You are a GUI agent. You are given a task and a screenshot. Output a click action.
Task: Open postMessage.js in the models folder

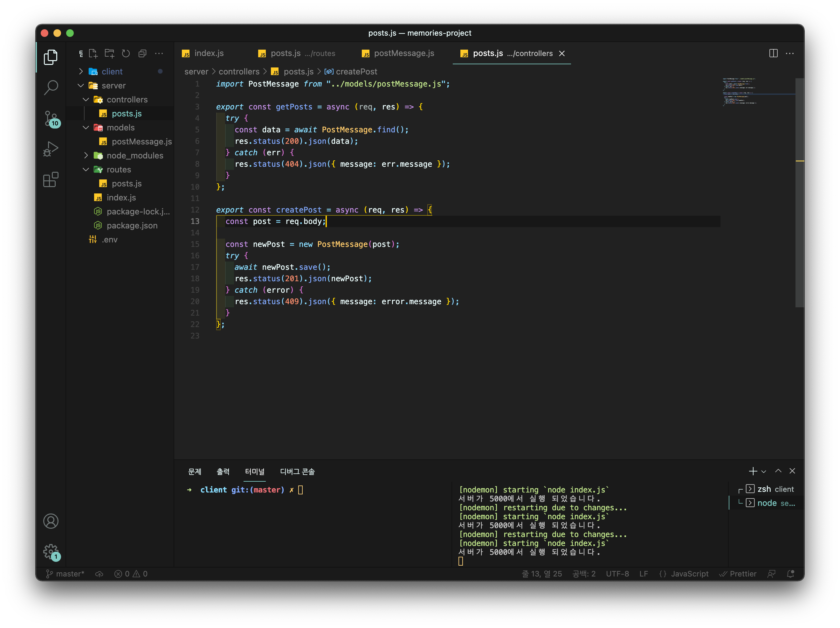click(x=120, y=142)
